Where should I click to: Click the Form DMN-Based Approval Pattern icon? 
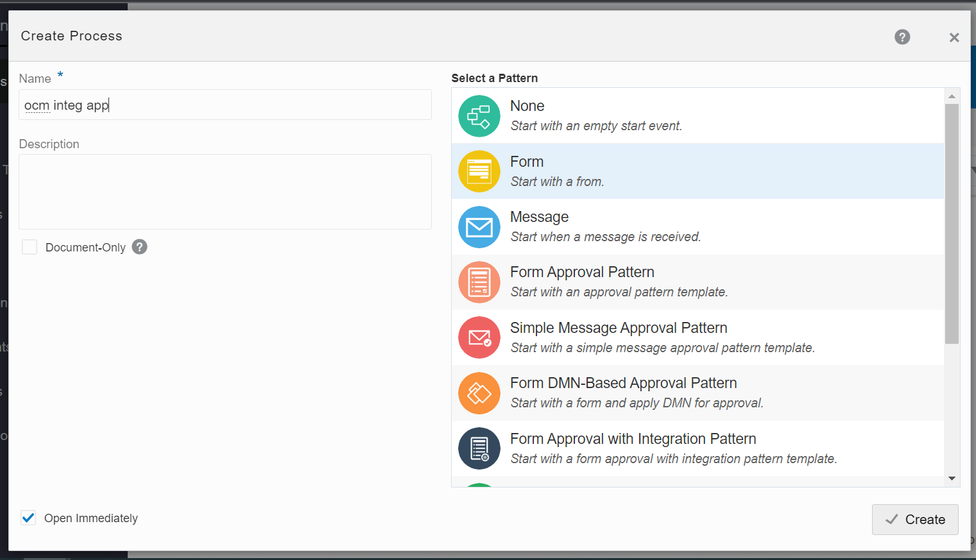[479, 393]
